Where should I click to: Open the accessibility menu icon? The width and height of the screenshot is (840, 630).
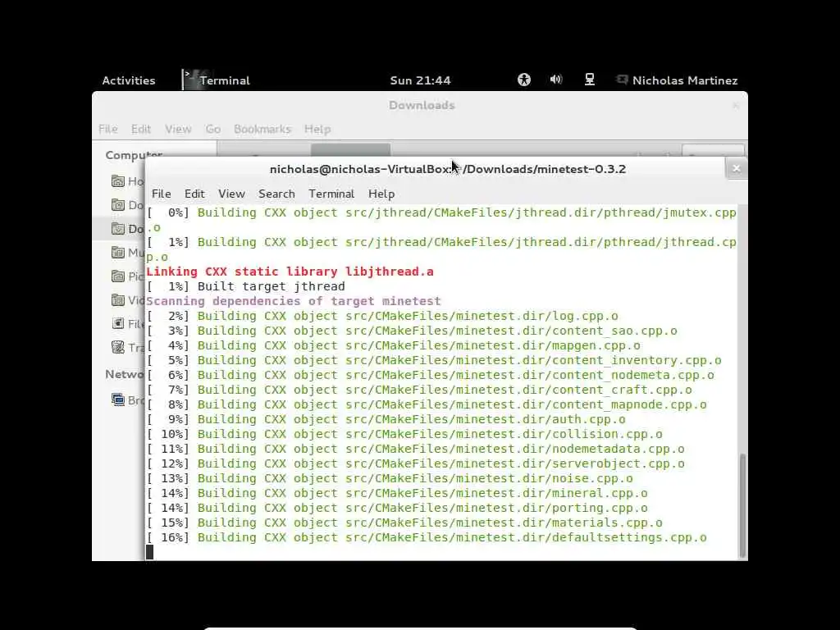tap(524, 80)
